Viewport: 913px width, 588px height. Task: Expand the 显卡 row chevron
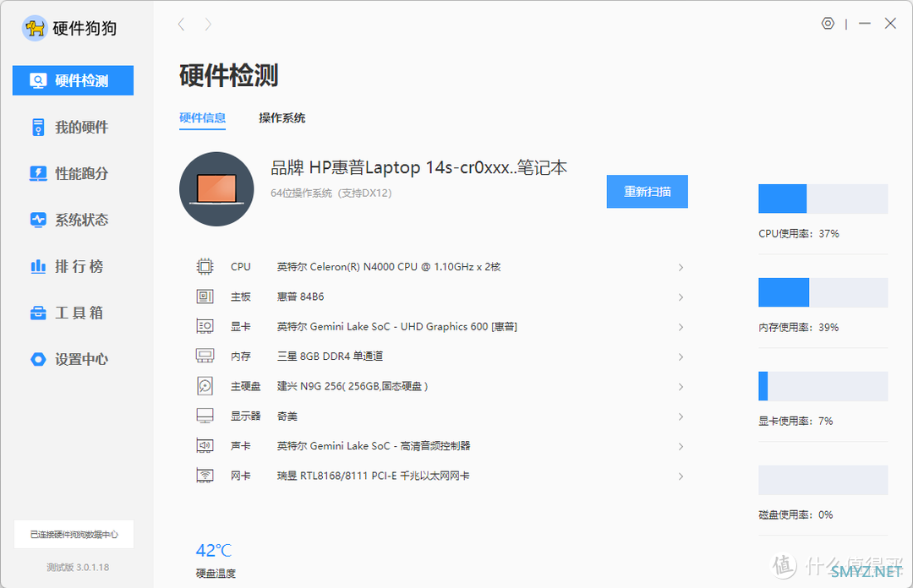click(681, 327)
